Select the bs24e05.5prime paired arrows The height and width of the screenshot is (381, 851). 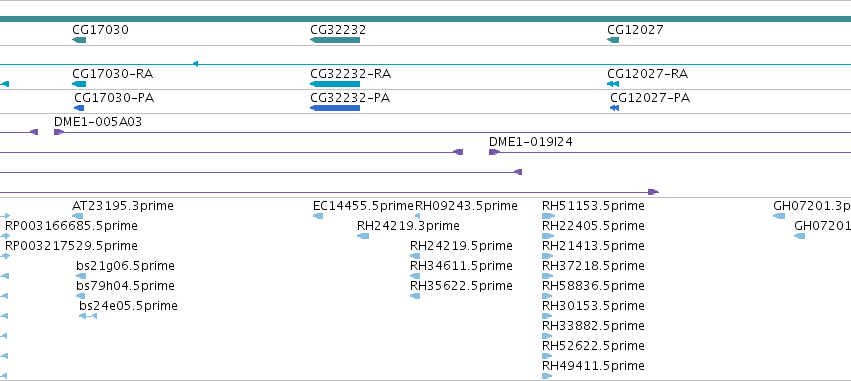tap(88, 316)
